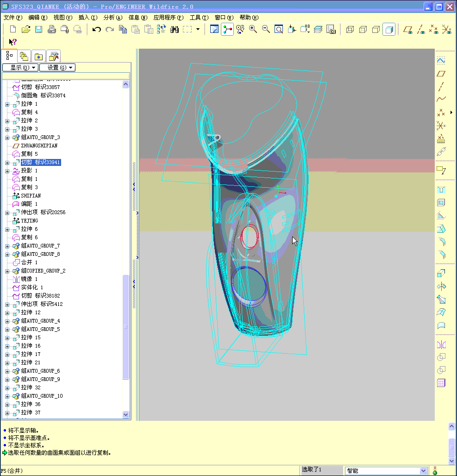Viewport: 457px width, 476px height.
Task: Open the select-box dropdown arrow in toolbar
Action: 198,30
